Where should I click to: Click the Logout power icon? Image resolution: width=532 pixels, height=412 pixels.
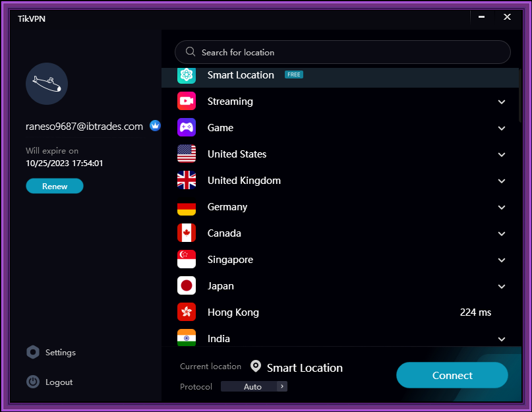click(33, 382)
